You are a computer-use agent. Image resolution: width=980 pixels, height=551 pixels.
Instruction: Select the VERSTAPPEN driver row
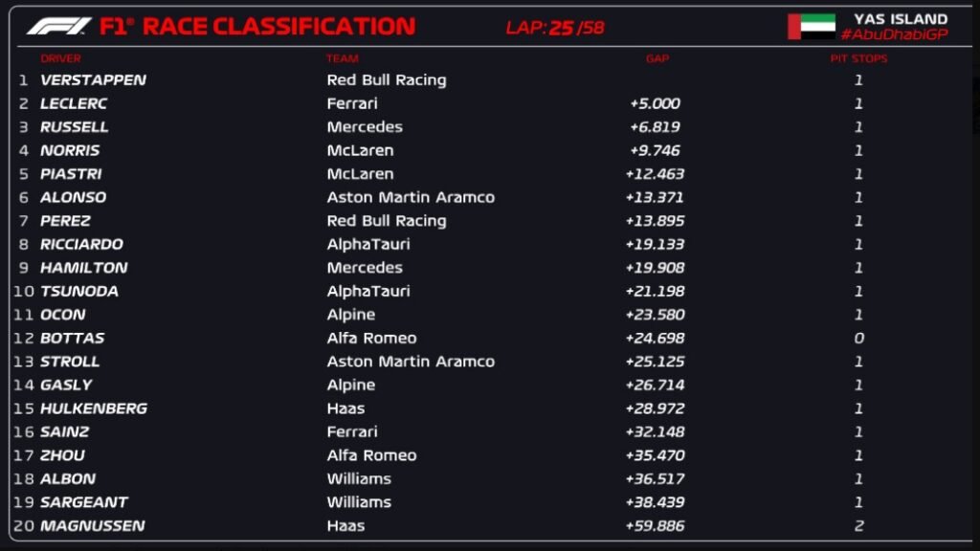pos(490,80)
